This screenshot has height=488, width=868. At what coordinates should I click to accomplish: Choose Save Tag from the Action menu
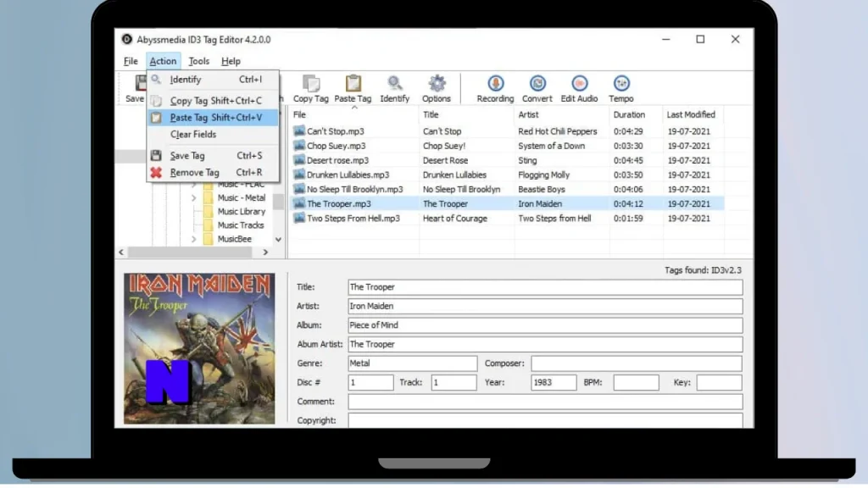(213, 156)
